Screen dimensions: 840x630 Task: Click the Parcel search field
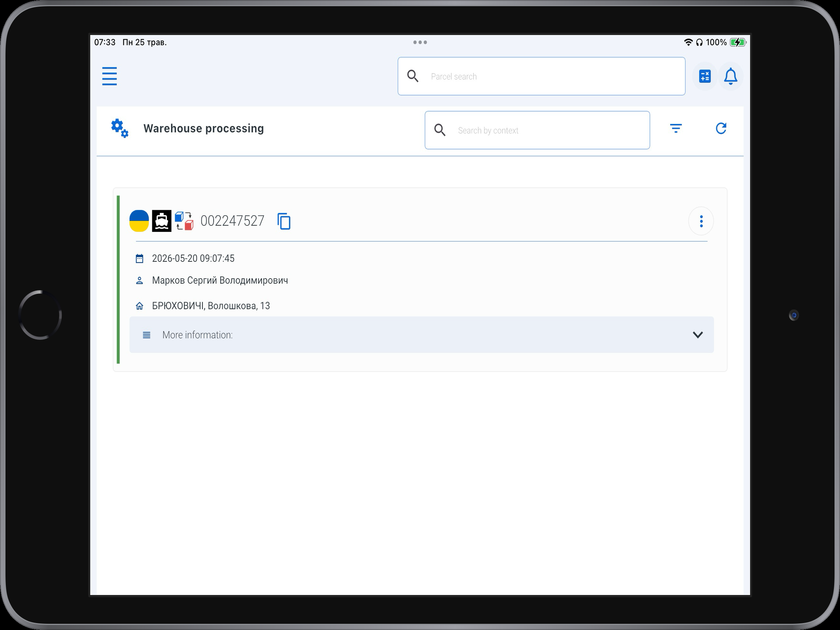click(x=541, y=76)
